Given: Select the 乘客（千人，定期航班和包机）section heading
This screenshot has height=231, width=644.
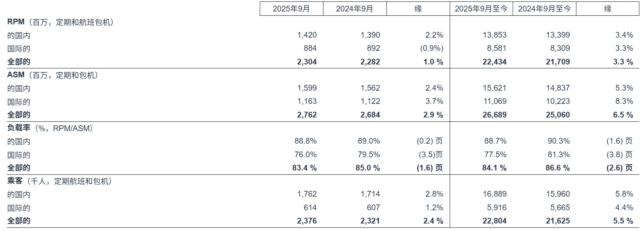Looking at the screenshot, I should [59, 181].
